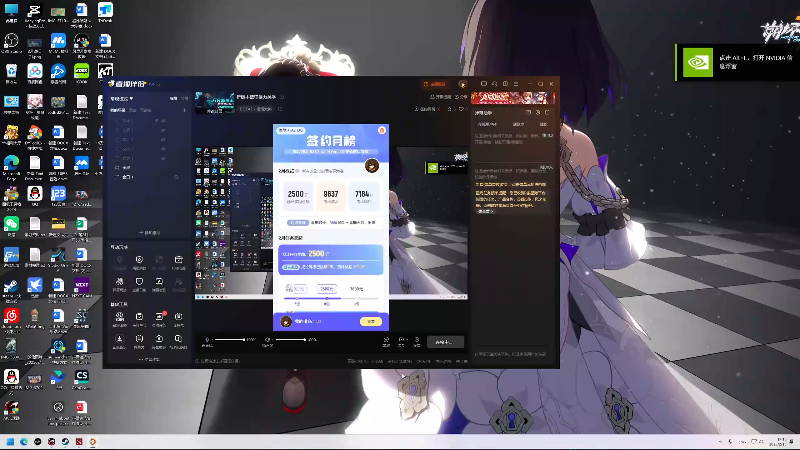Select the 2500 stat card in popup
The image size is (800, 450).
298,196
